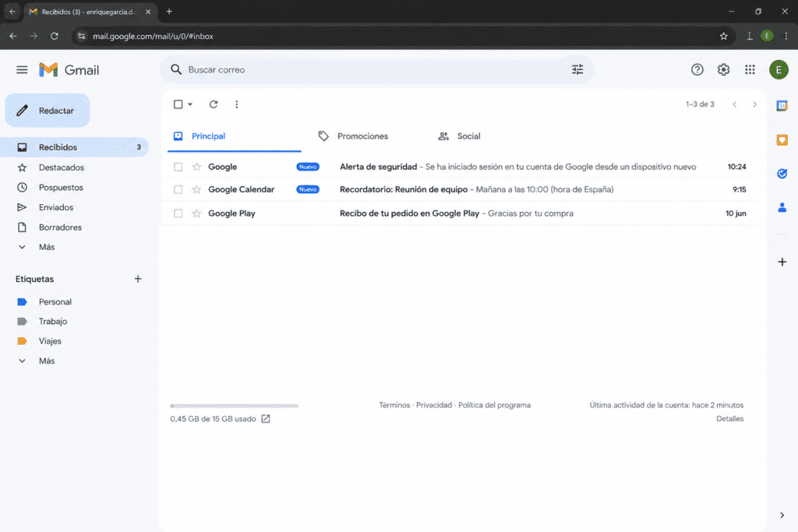Switch to the Principal tab
The image size is (798, 532).
pyautogui.click(x=234, y=136)
